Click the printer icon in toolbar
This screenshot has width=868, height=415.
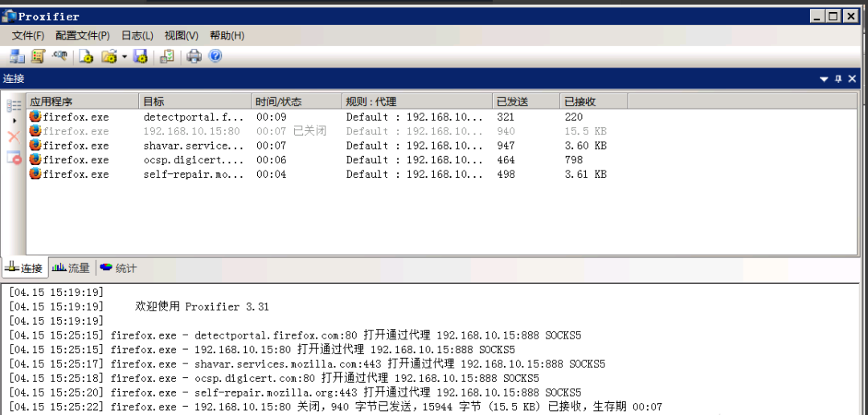coord(194,56)
